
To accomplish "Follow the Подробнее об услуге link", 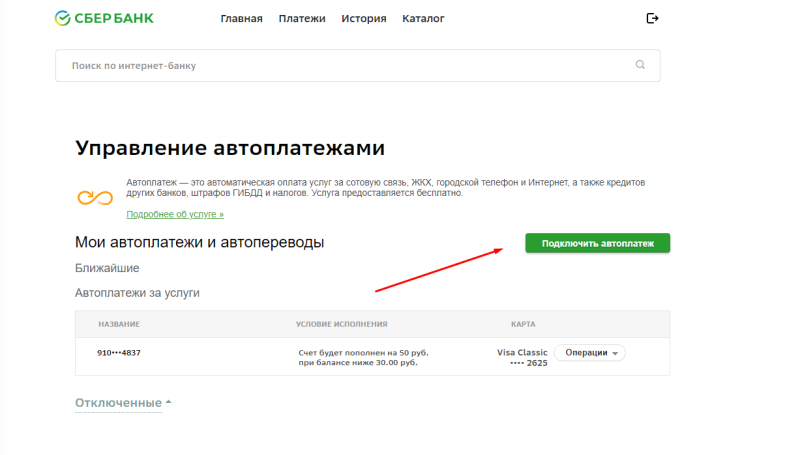I will [175, 214].
